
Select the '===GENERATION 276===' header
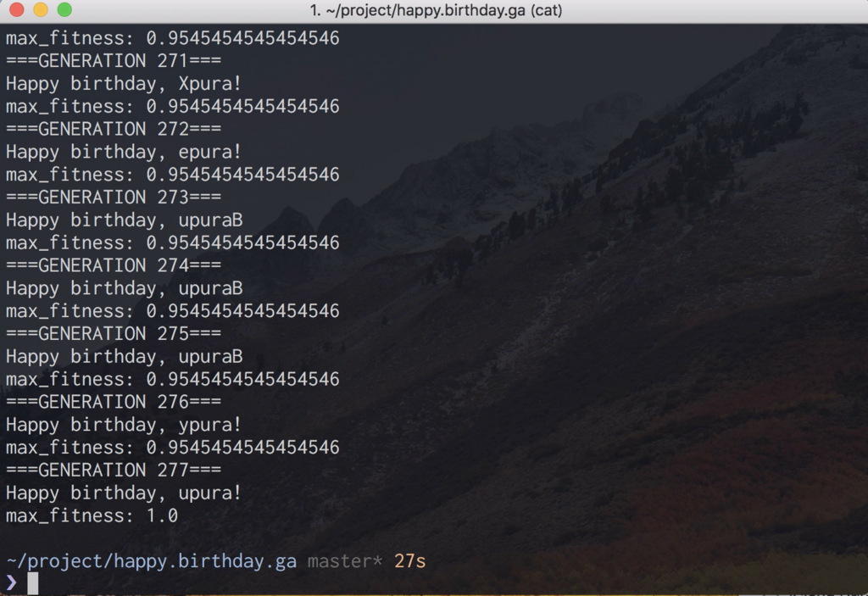[x=114, y=402]
